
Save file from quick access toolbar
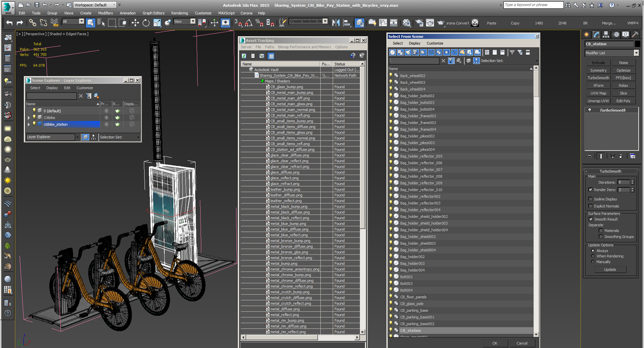37,5
